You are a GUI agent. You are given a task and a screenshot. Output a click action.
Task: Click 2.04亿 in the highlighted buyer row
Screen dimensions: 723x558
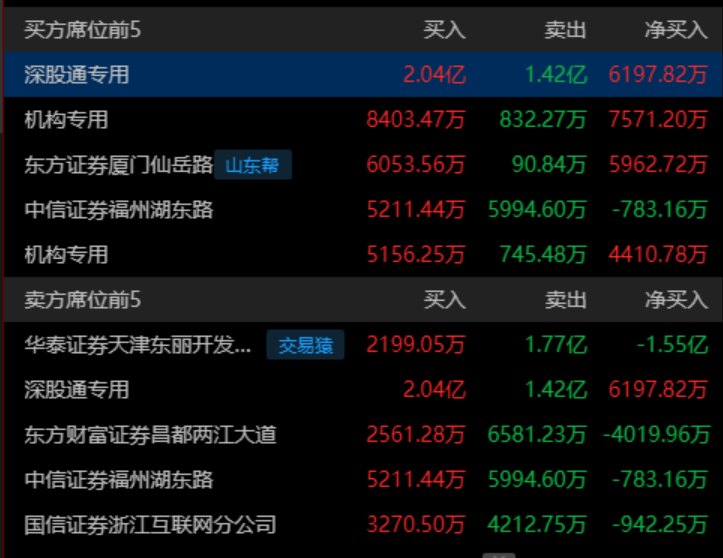(435, 75)
